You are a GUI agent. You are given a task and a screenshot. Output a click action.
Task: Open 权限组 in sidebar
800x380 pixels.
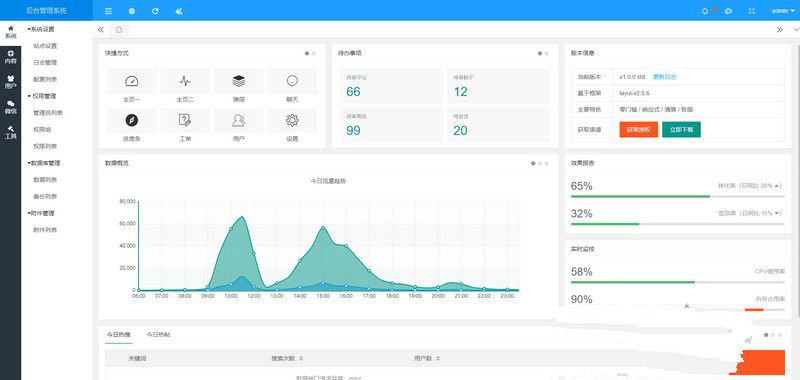point(42,130)
